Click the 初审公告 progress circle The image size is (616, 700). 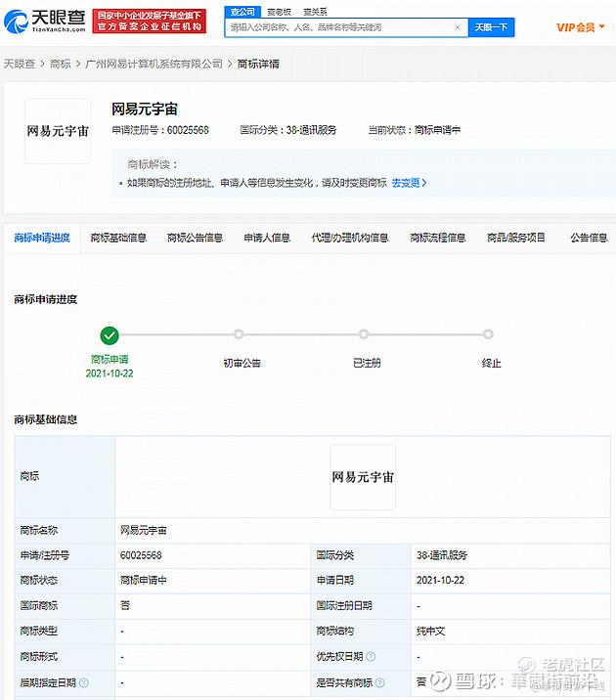(239, 335)
